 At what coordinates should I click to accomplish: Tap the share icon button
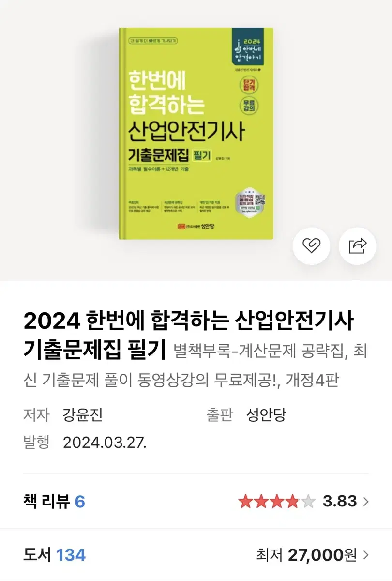click(x=357, y=246)
